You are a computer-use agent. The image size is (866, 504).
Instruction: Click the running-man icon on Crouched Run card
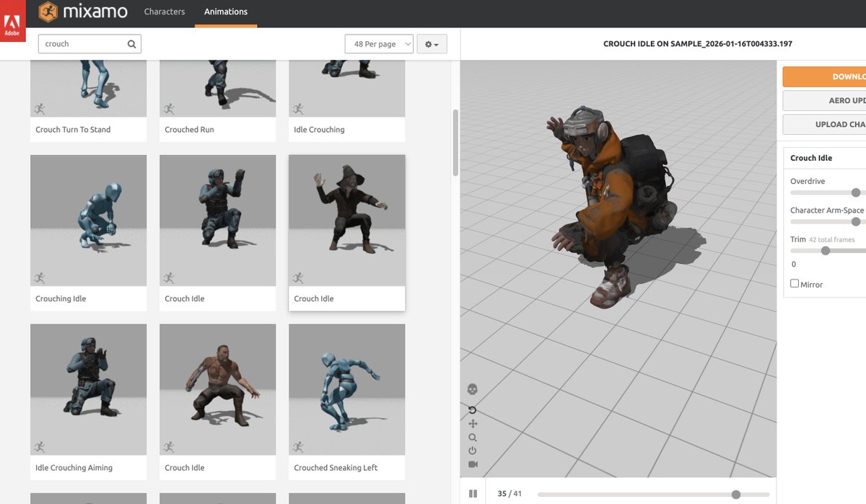[169, 109]
